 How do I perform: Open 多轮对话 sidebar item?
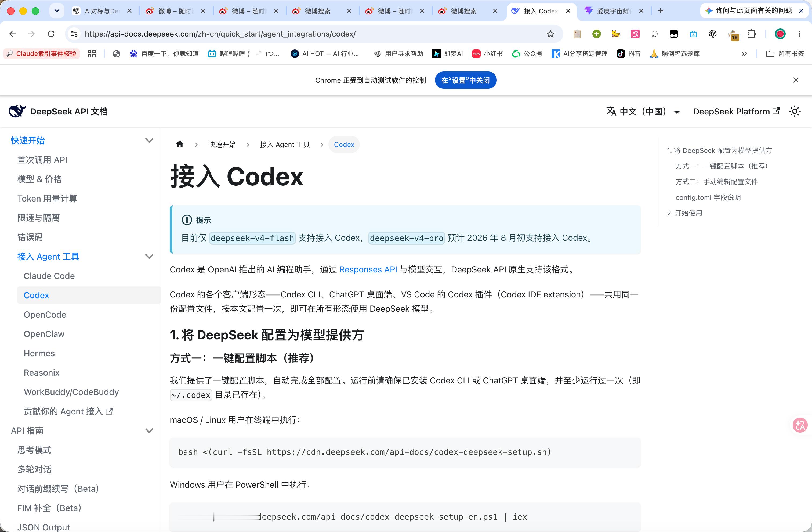[34, 469]
